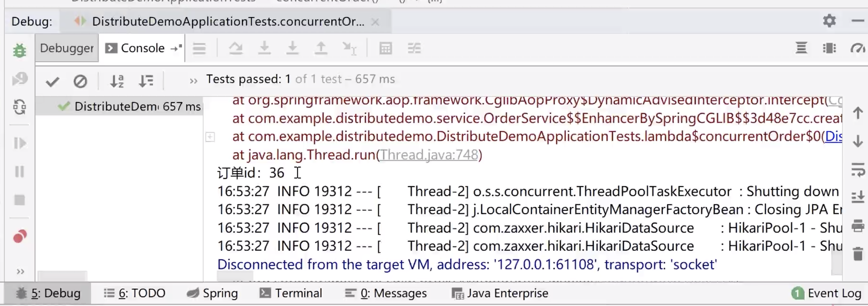This screenshot has height=306, width=868.
Task: Toggle Sort Alphabetically icon
Action: point(117,81)
